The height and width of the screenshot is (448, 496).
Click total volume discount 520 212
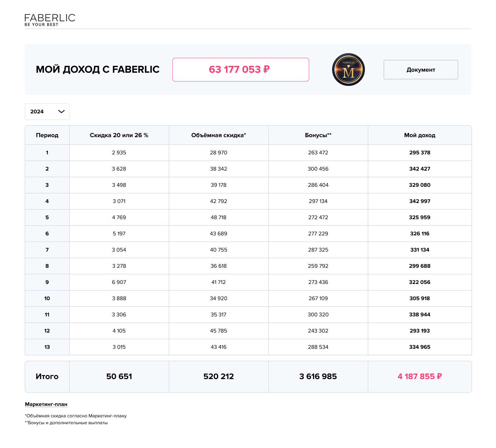point(219,377)
